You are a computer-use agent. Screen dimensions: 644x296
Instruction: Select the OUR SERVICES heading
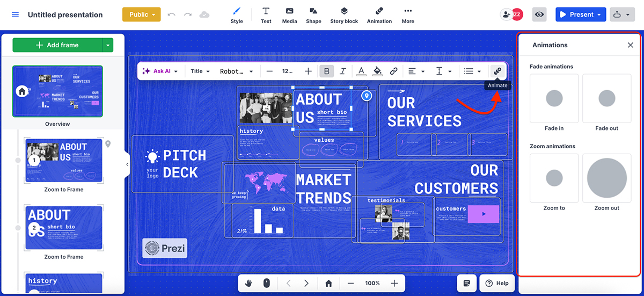[424, 111]
